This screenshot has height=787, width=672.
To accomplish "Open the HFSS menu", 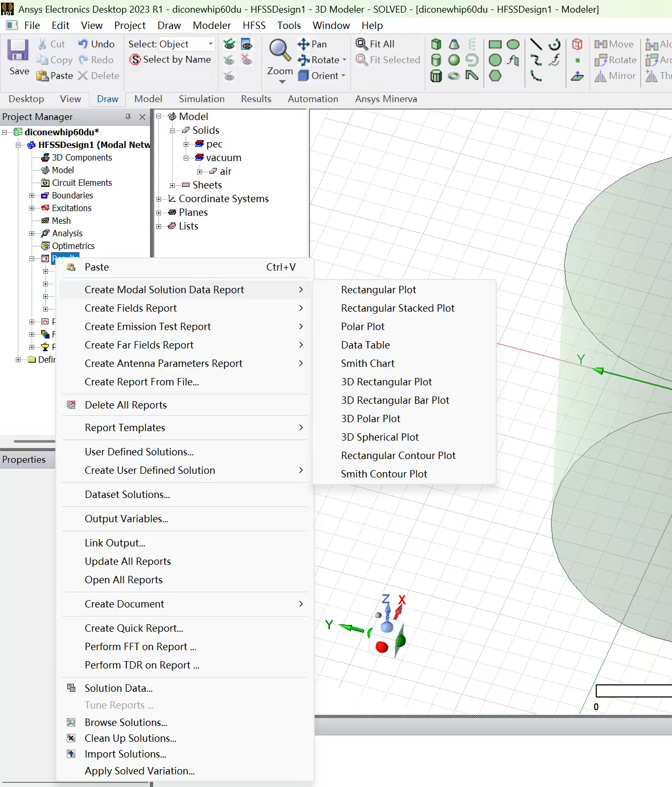I will [x=254, y=25].
